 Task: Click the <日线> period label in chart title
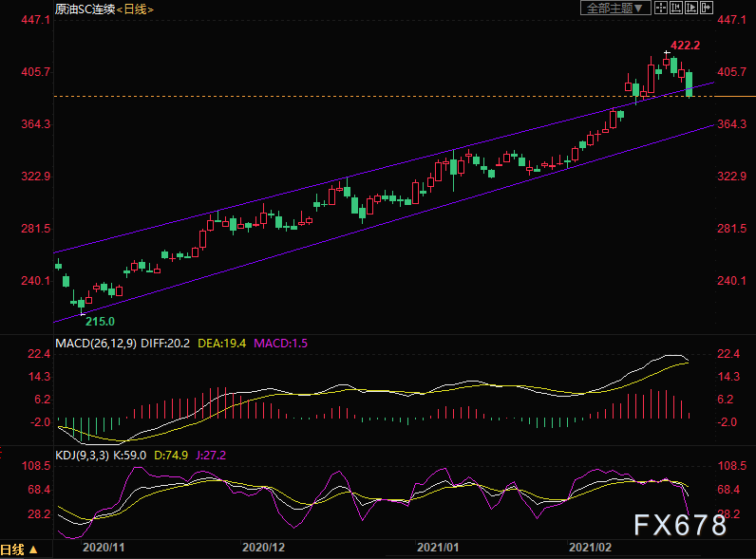point(136,9)
